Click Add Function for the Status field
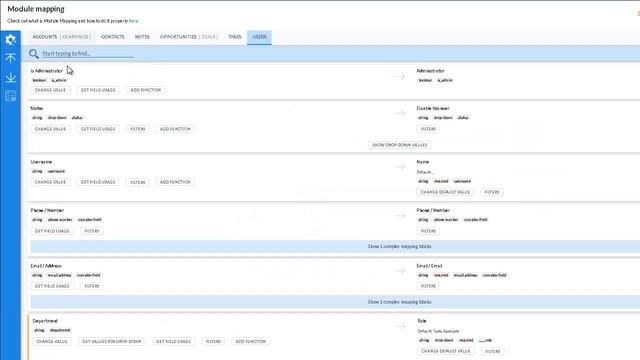This screenshot has width=640, height=360. 175,129
